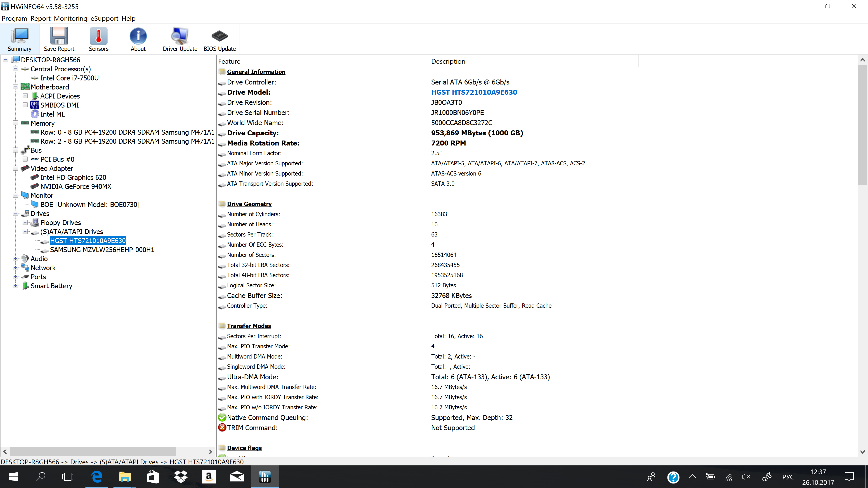The height and width of the screenshot is (488, 868).
Task: Select the Ports tree item
Action: [38, 277]
